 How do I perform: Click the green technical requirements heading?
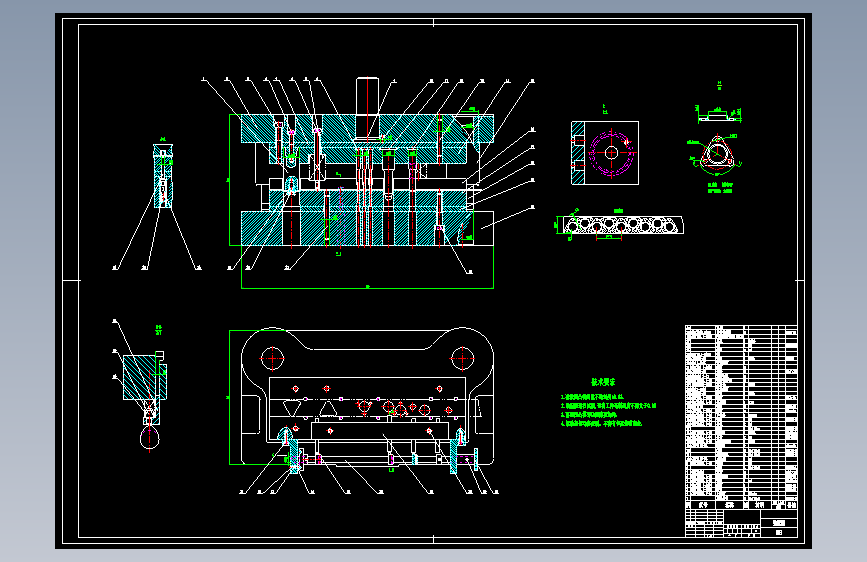[x=603, y=382]
